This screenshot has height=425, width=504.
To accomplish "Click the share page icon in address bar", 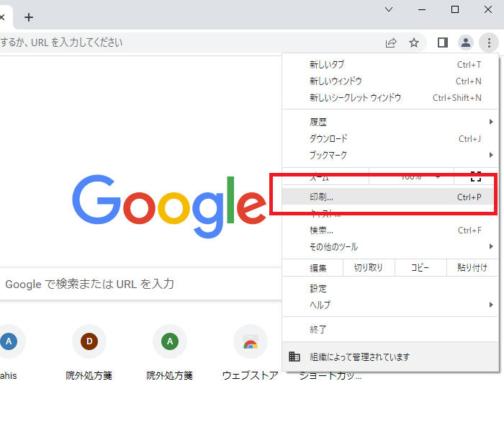I will pyautogui.click(x=391, y=42).
